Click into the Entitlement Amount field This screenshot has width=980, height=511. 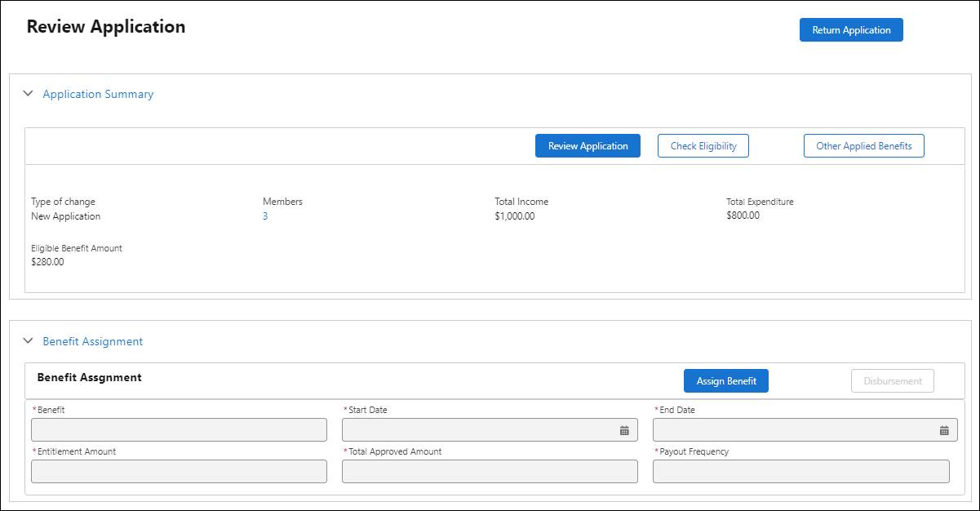pyautogui.click(x=179, y=471)
